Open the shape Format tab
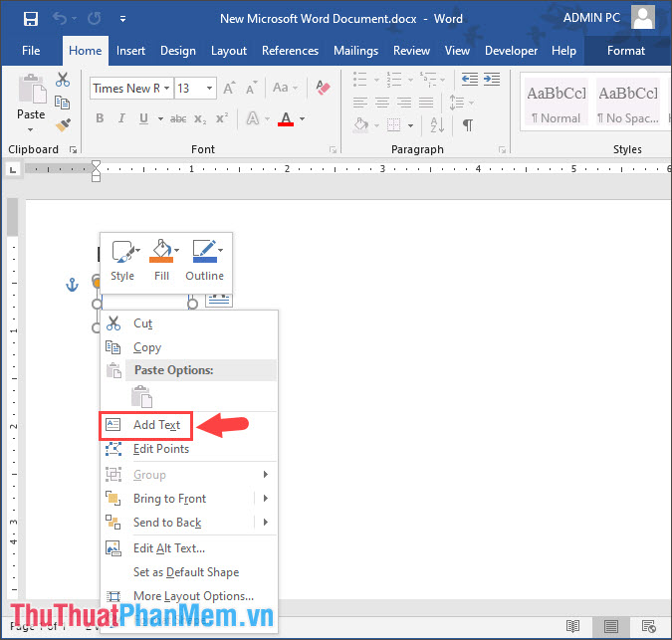The image size is (672, 640). (x=626, y=51)
